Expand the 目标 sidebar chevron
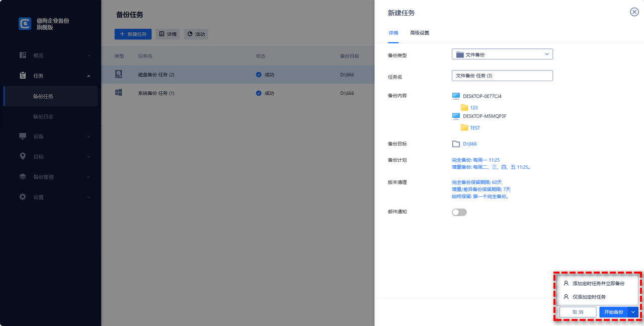 (x=89, y=157)
